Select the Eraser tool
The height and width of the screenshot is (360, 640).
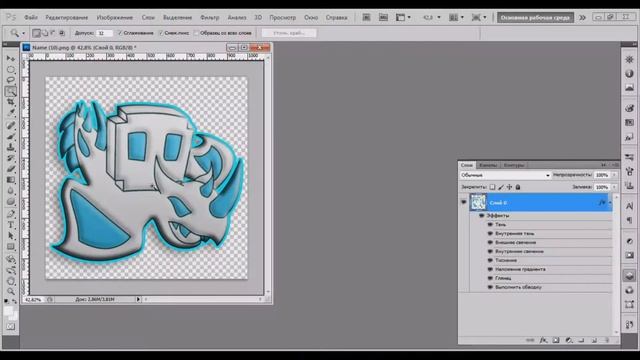pyautogui.click(x=11, y=169)
